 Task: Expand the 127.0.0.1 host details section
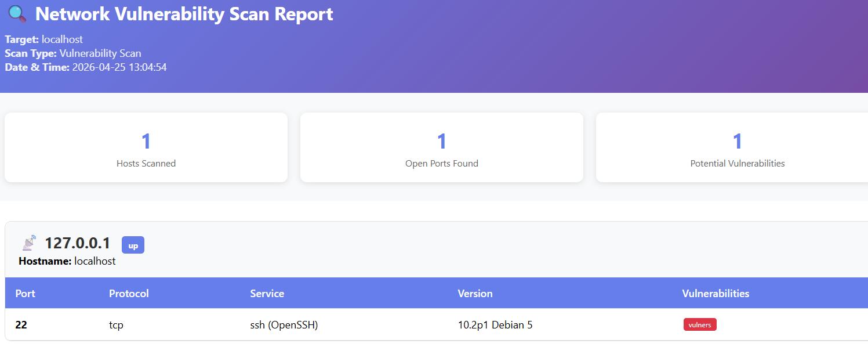[78, 243]
